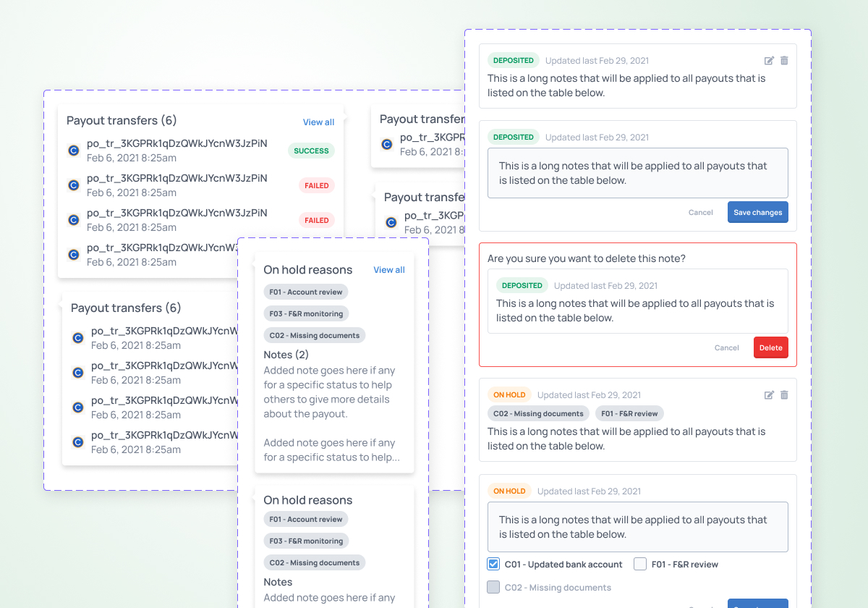Focus the note text area above the reason checkboxes

pyautogui.click(x=638, y=527)
